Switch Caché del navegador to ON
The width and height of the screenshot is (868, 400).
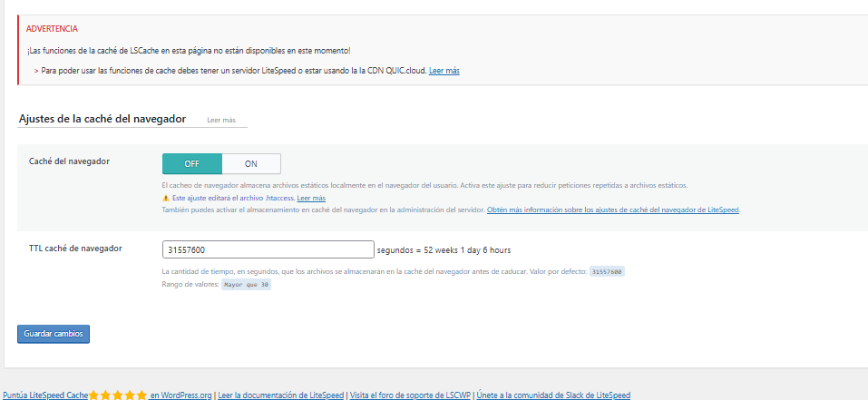[x=251, y=164]
